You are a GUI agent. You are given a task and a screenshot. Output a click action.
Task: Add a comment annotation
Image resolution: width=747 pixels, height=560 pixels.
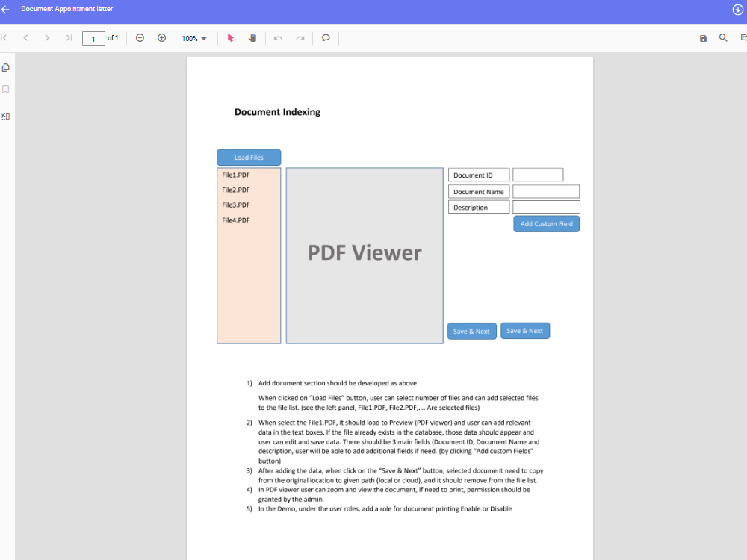click(x=326, y=37)
